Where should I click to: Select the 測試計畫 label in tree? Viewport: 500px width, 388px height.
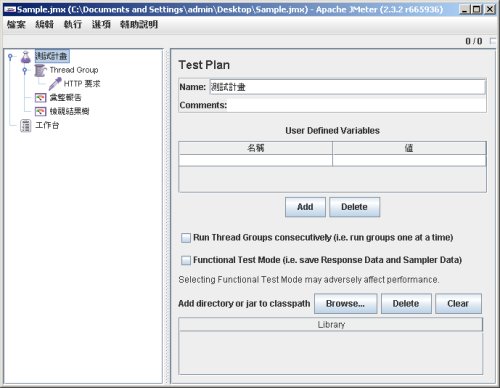(x=52, y=56)
